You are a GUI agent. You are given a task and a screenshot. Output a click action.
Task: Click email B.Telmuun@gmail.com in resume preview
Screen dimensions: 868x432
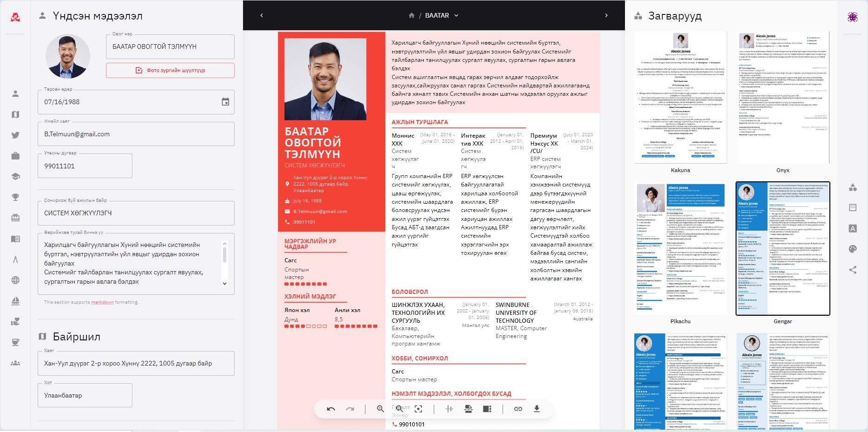[320, 212]
